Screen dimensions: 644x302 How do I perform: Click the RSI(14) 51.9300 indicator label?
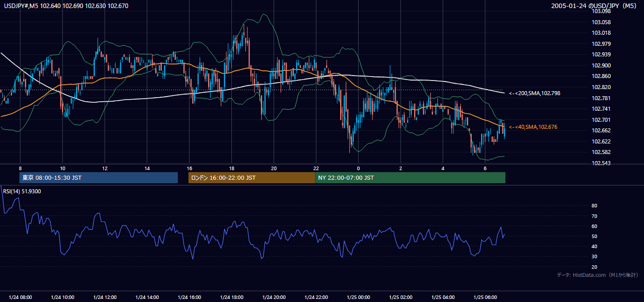(x=22, y=191)
